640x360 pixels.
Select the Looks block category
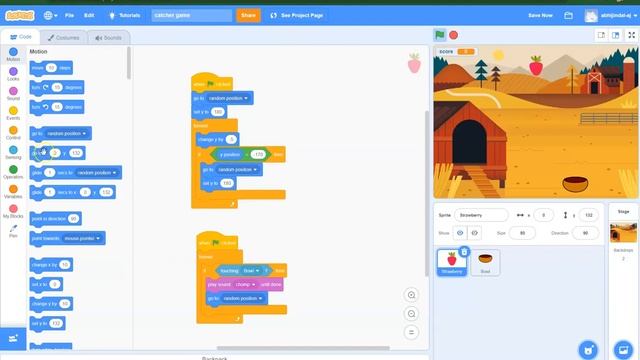(13, 74)
